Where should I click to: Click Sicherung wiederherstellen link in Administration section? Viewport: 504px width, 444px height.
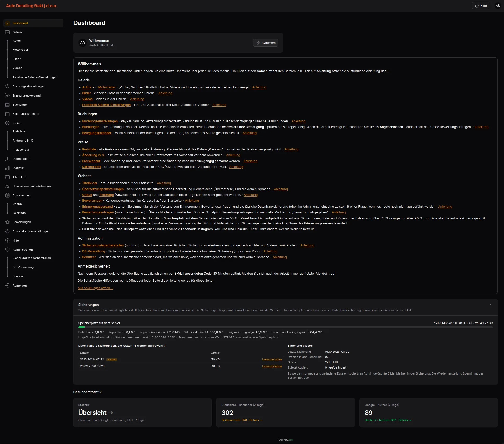tap(103, 245)
